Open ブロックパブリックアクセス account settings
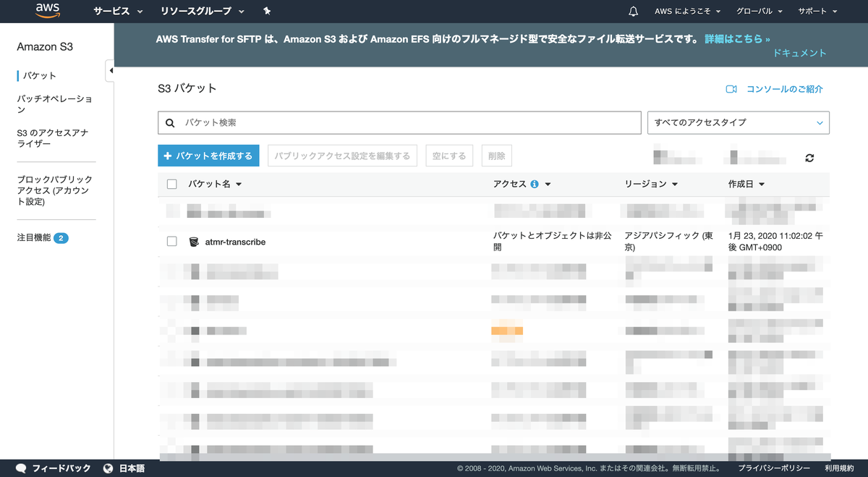The image size is (868, 477). (x=55, y=190)
